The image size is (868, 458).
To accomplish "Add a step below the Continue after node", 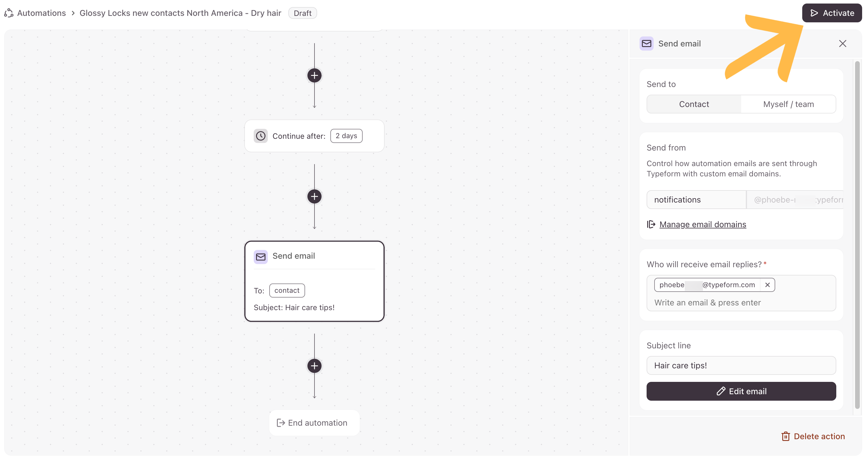I will point(314,196).
